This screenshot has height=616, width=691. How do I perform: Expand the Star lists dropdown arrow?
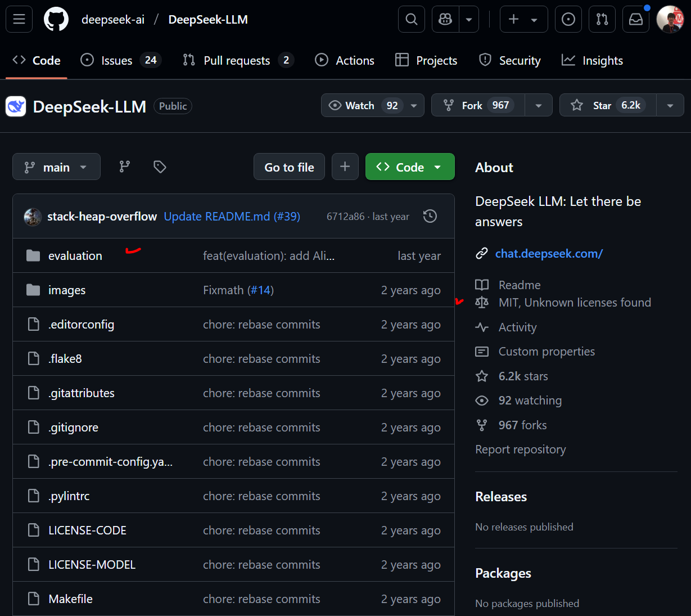click(670, 105)
